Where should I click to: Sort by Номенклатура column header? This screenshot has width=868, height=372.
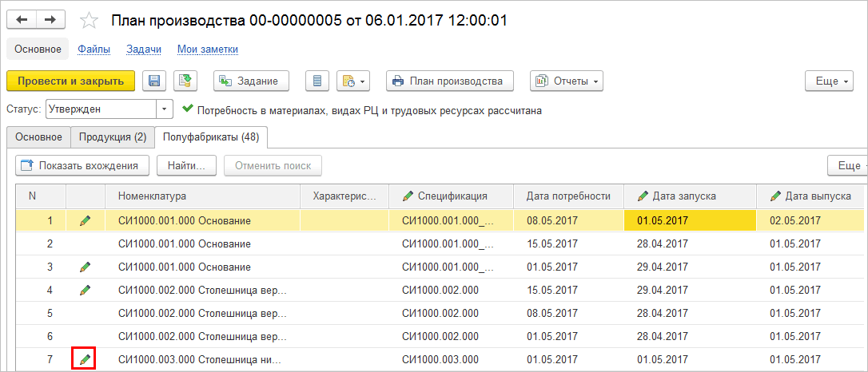click(202, 196)
